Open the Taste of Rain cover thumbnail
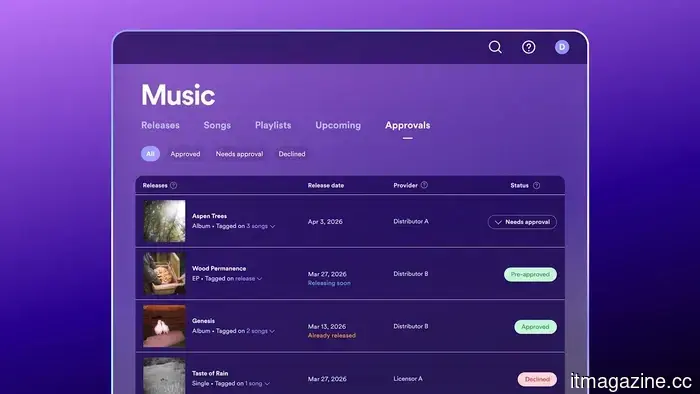Screen dimensions: 700x394 pos(164,376)
